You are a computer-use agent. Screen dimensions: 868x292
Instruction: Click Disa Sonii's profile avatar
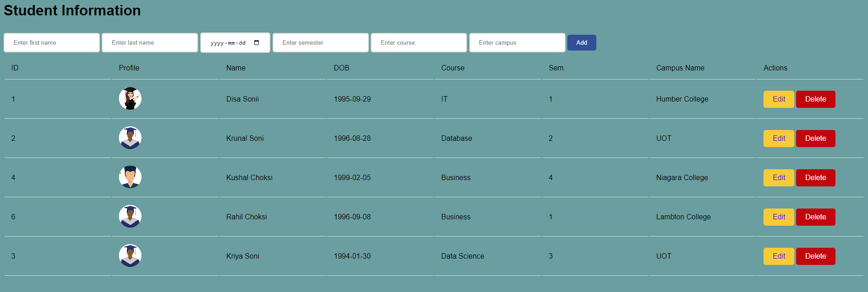pyautogui.click(x=130, y=98)
